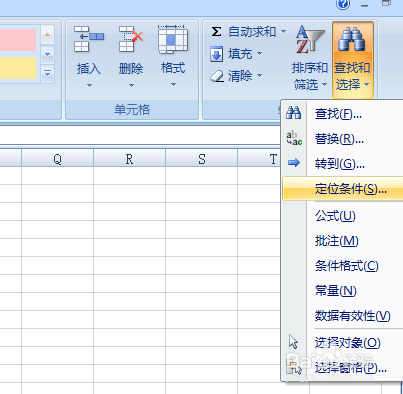Select column T header
Screen dimensions: 403x394
point(259,159)
